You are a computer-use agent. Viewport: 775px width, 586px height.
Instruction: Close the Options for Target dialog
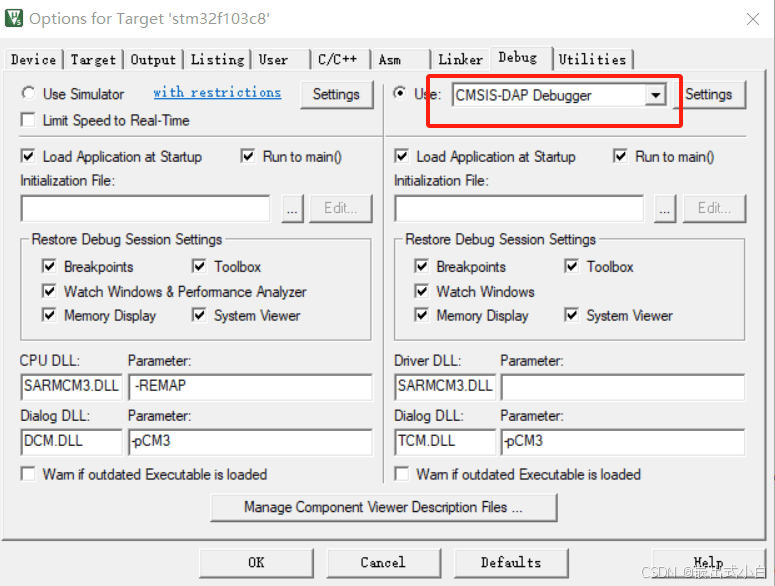[x=753, y=19]
